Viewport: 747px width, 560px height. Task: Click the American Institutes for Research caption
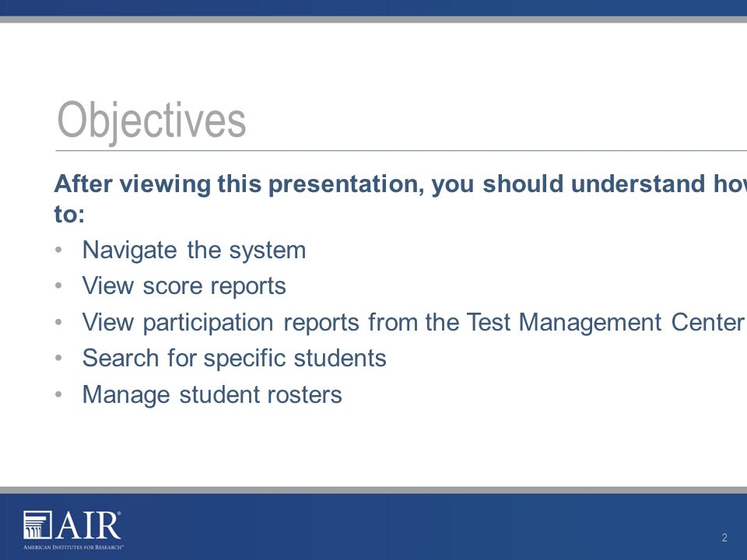click(73, 547)
